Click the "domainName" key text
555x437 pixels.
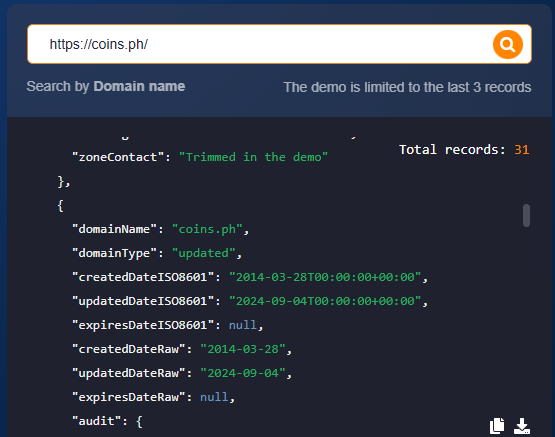(114, 229)
